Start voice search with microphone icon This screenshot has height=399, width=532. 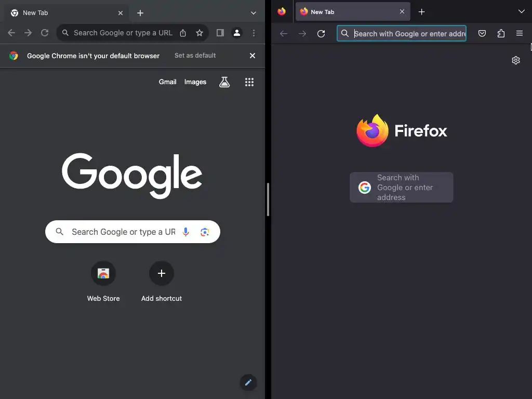pyautogui.click(x=185, y=232)
